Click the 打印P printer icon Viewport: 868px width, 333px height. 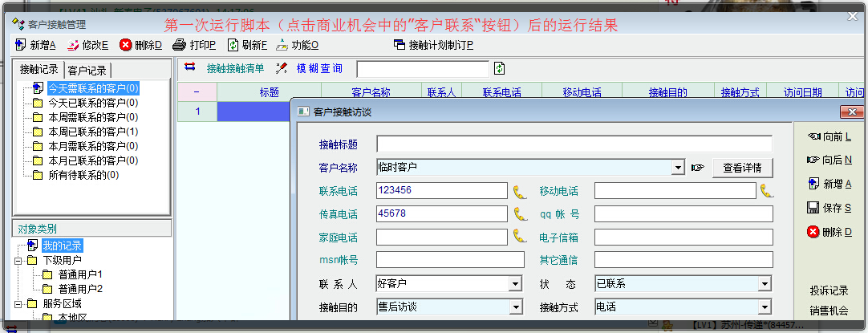(180, 45)
